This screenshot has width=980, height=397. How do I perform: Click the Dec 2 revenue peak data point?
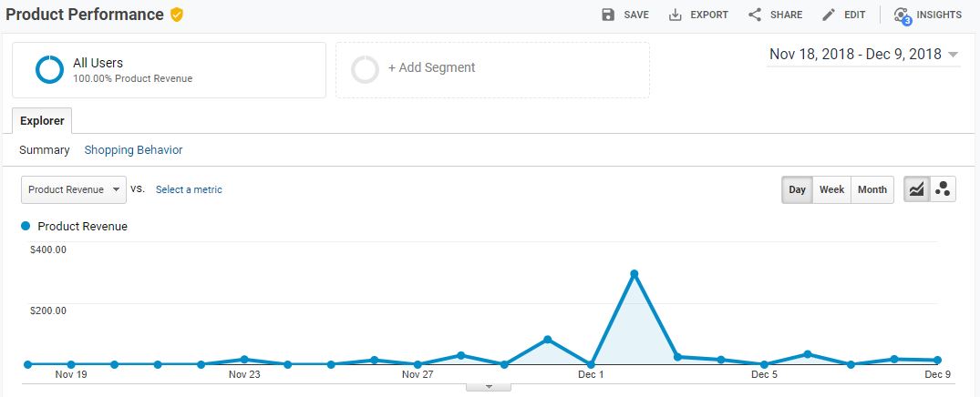point(634,274)
